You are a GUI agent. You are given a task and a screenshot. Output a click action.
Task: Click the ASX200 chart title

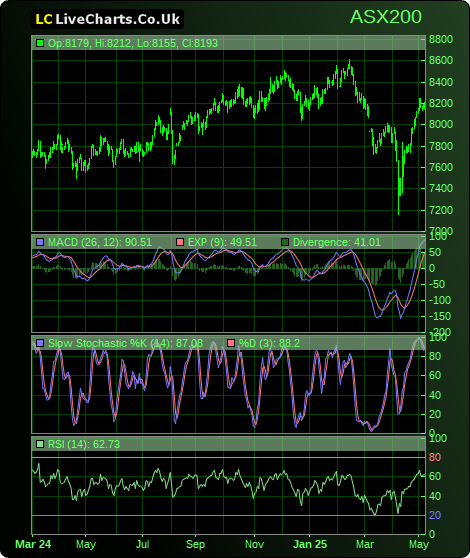coord(386,17)
